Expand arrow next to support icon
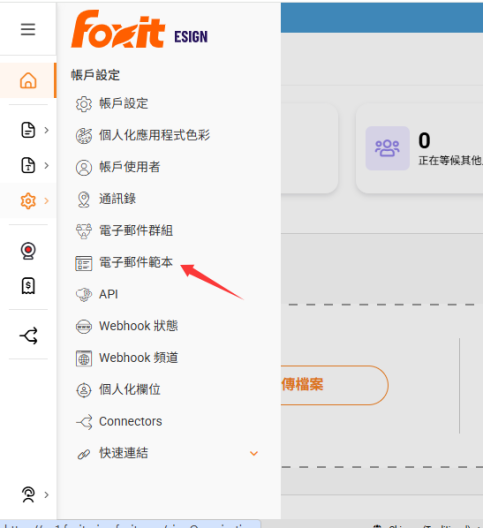The image size is (484, 529). 47,495
